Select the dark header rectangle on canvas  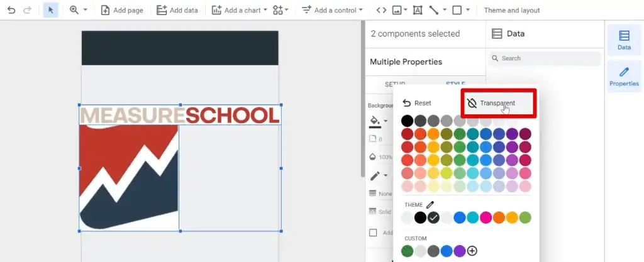[x=180, y=48]
